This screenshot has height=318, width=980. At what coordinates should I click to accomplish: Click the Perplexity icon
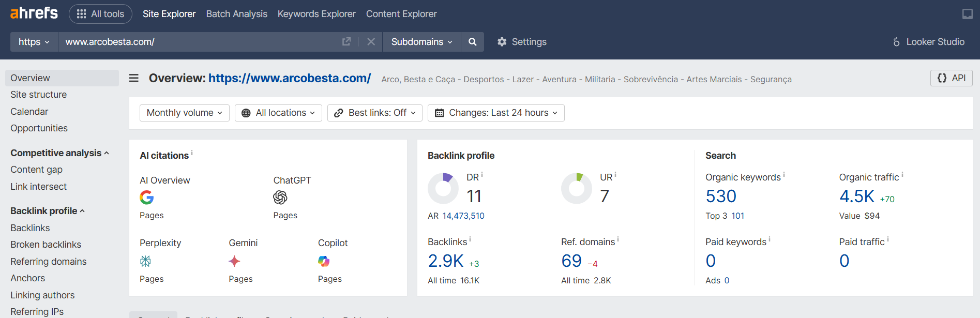146,262
